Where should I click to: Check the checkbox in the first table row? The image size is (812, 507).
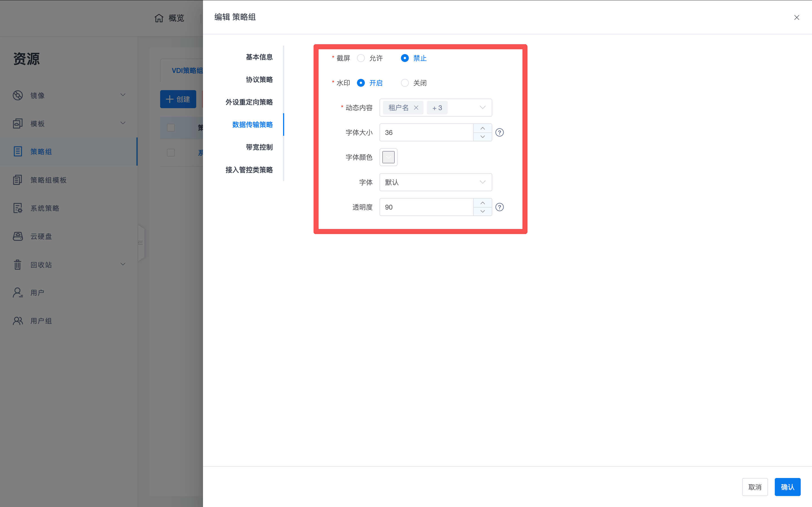tap(171, 128)
